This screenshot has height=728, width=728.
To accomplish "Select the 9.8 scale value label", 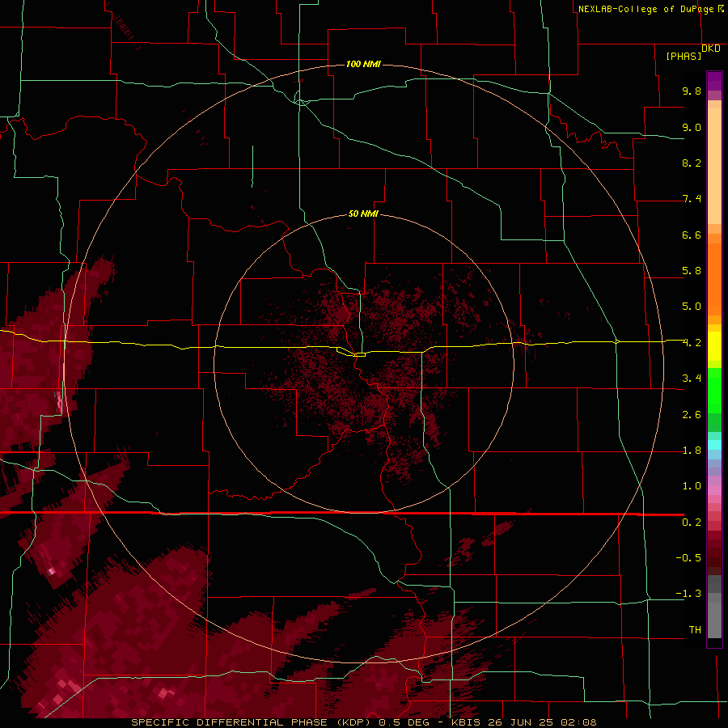I will tap(692, 91).
